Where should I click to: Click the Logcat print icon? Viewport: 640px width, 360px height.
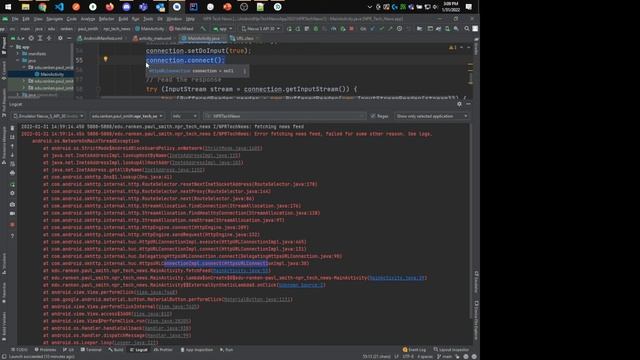(12, 173)
